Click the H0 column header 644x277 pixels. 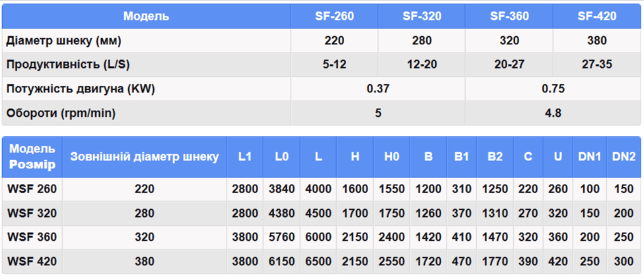392,156
